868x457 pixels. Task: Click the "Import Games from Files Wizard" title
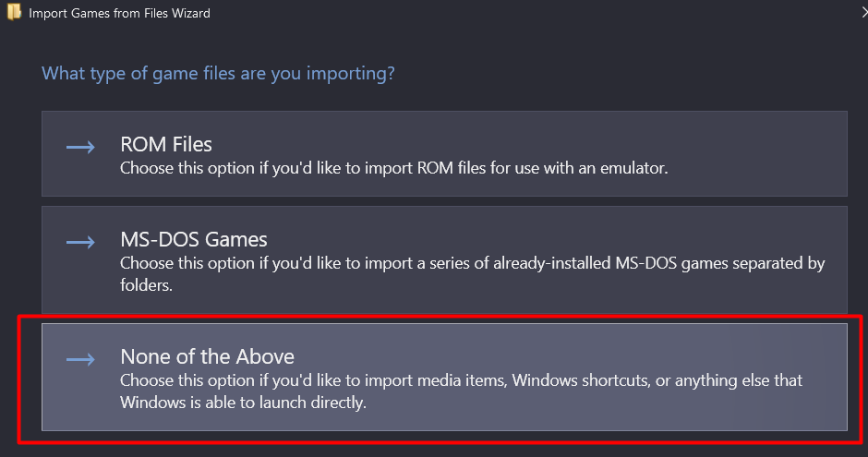coord(120,14)
